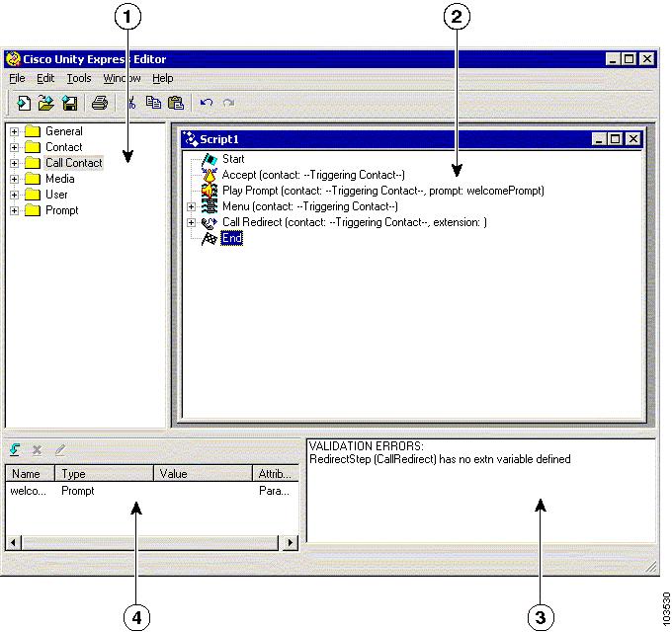Expand the Call Redirect step branches

[x=191, y=222]
